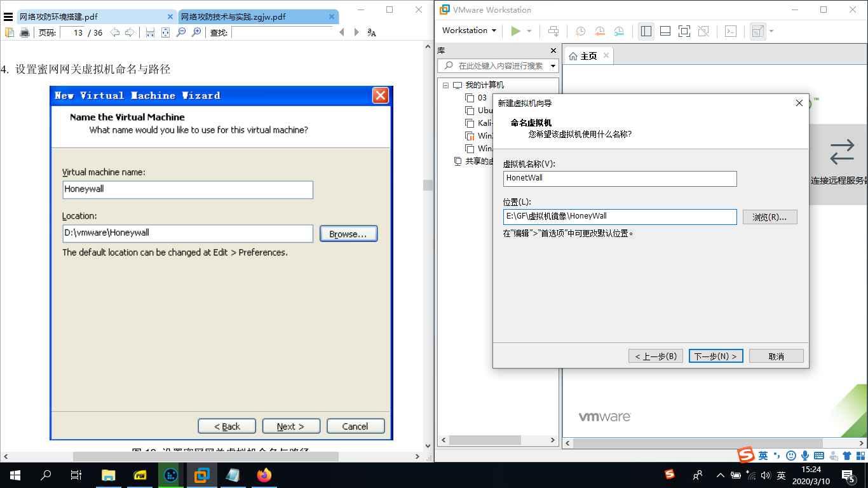Click the 连接远程服务器 tile

coord(839,165)
